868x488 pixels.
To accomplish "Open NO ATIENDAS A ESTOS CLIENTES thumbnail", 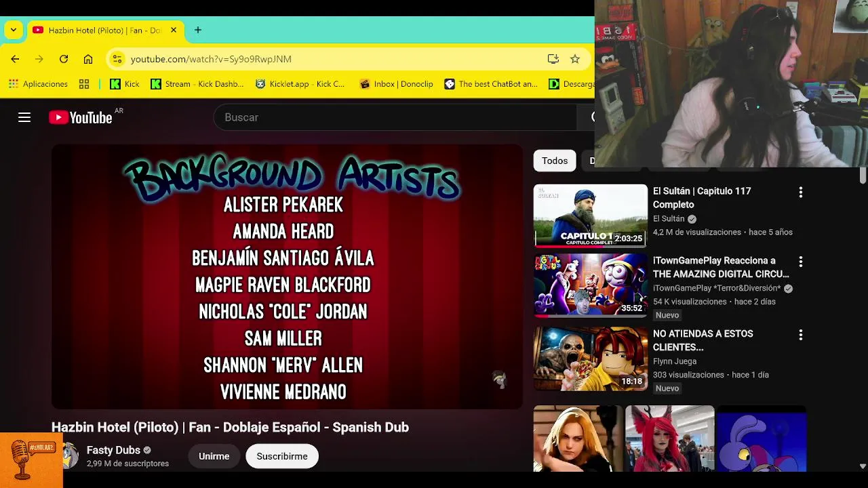I will [x=591, y=359].
